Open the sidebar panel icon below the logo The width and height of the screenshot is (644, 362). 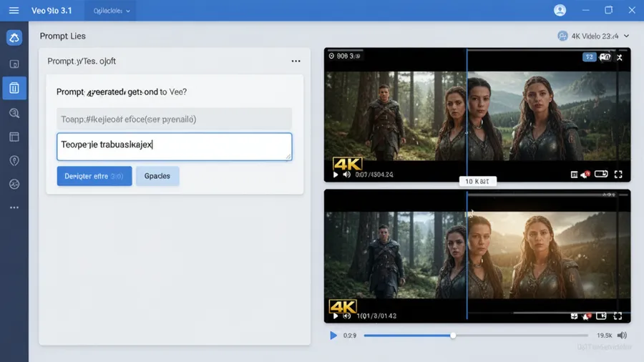click(x=14, y=64)
